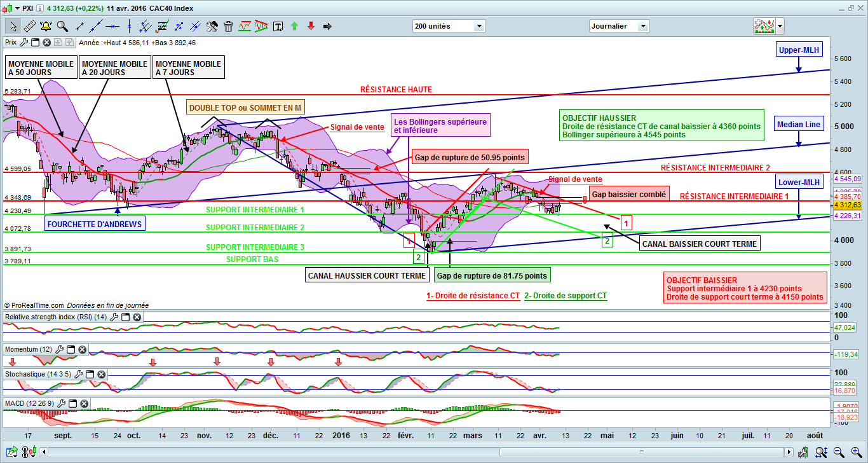Maximize the RSI panel window icon
Viewport: 868px width, 463px height.
(125, 317)
